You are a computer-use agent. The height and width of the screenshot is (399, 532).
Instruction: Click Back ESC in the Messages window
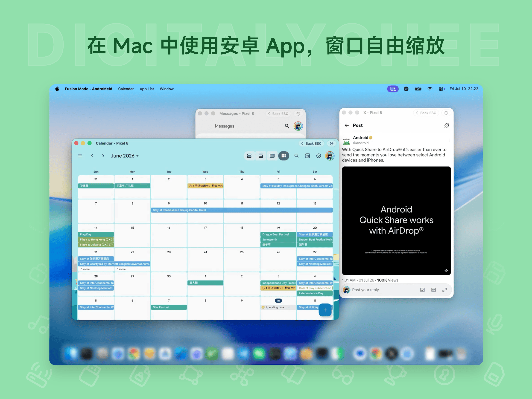click(x=278, y=114)
